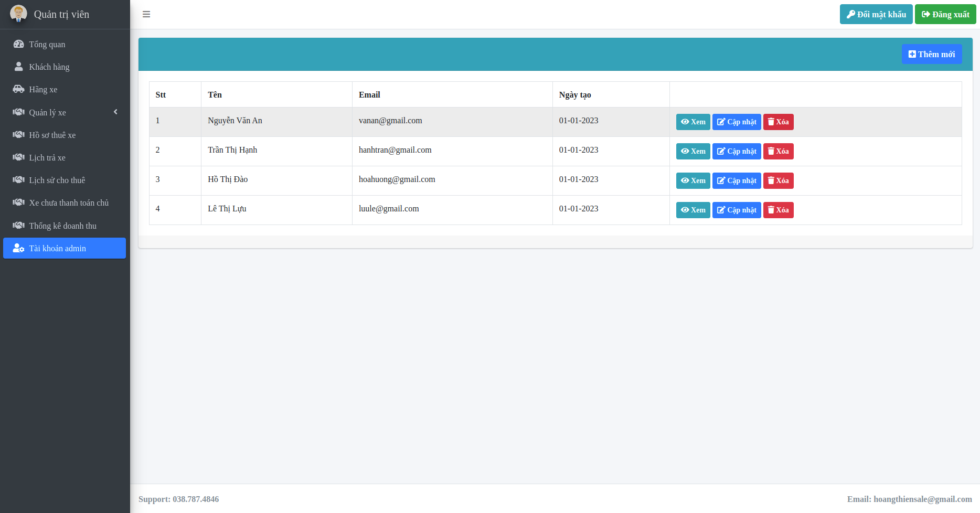Viewport: 980px width, 513px height.
Task: Click the user icon beside Khách hàng
Action: (18, 67)
